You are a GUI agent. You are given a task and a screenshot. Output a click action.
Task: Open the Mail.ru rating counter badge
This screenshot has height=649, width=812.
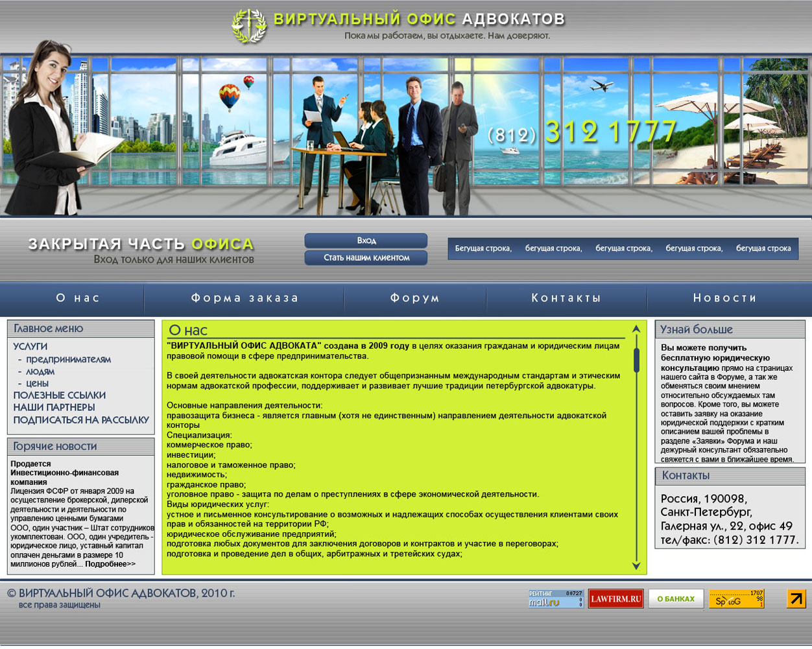tap(556, 598)
